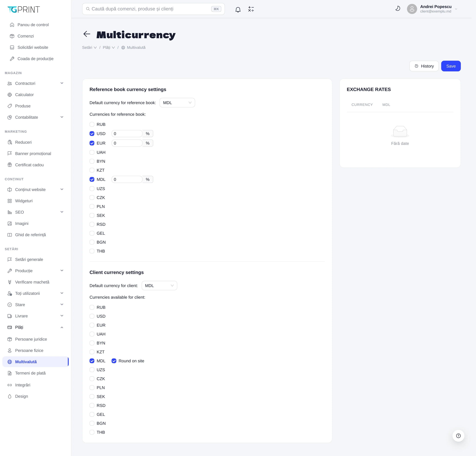Click the back arrow next to Multicurrency

[x=87, y=34]
